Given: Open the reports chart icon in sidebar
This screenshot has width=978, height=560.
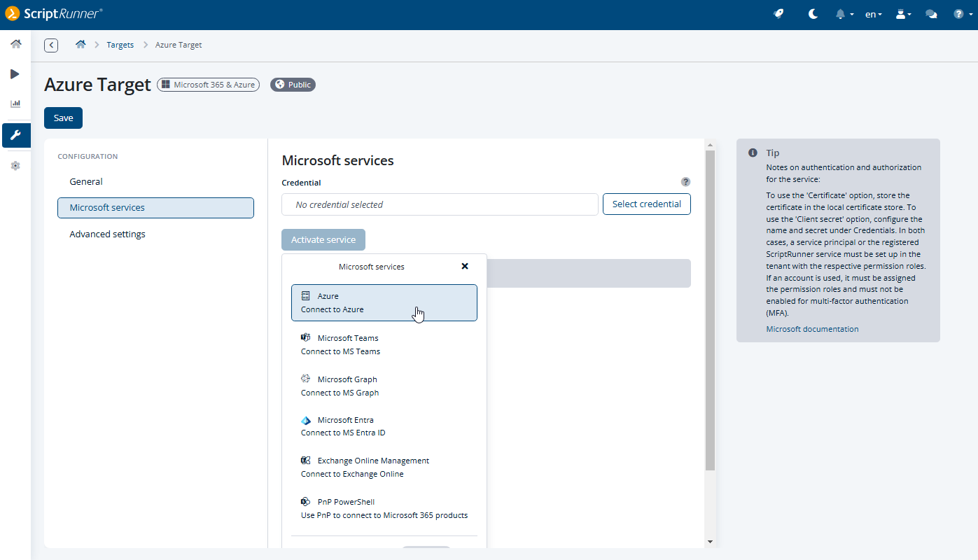Looking at the screenshot, I should (15, 104).
